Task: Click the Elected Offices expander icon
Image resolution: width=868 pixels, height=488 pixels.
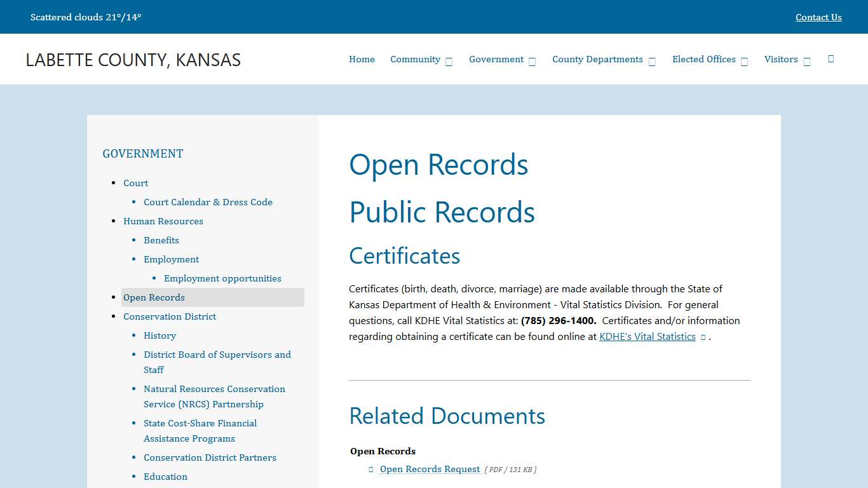Action: pos(745,61)
